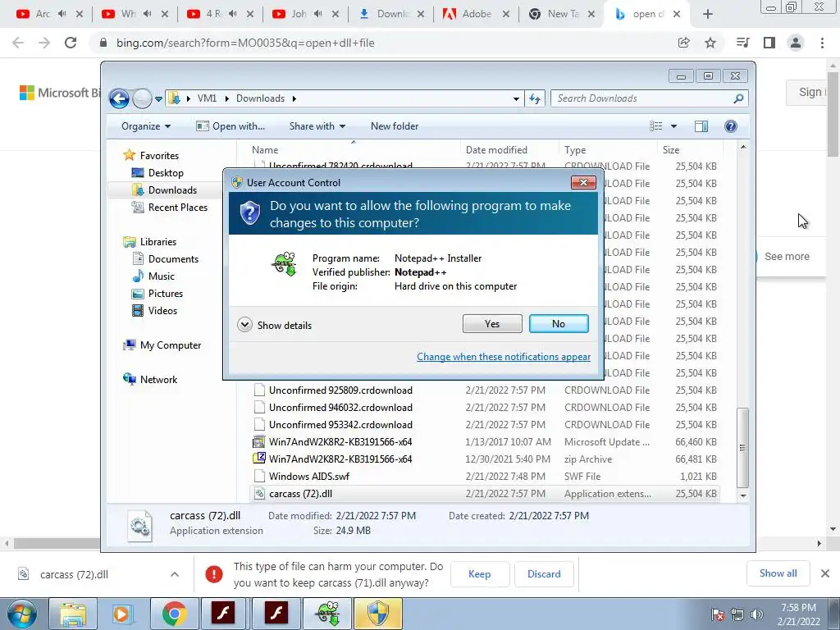Screen dimensions: 840x630
Task: Bookmark this page with star icon
Action: point(710,43)
